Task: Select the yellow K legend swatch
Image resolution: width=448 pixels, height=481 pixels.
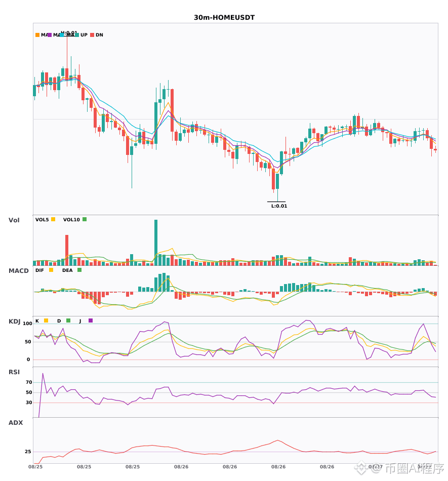Action: [46, 320]
